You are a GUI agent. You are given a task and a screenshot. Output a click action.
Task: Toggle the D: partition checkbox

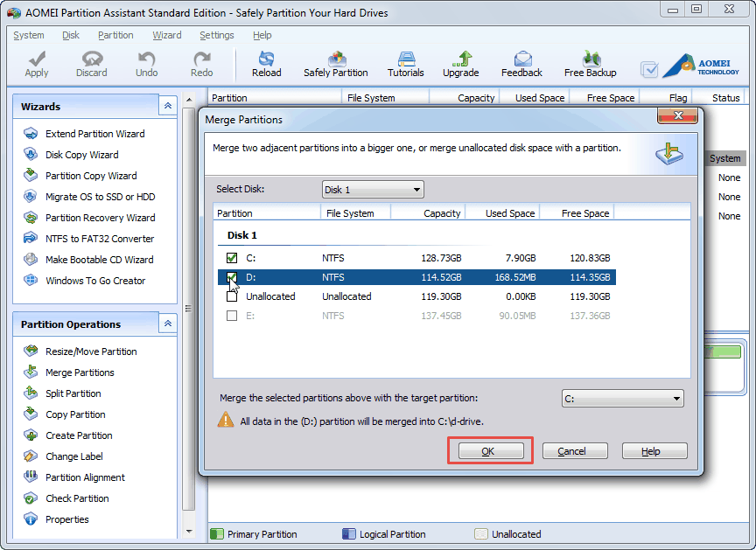[x=232, y=277]
